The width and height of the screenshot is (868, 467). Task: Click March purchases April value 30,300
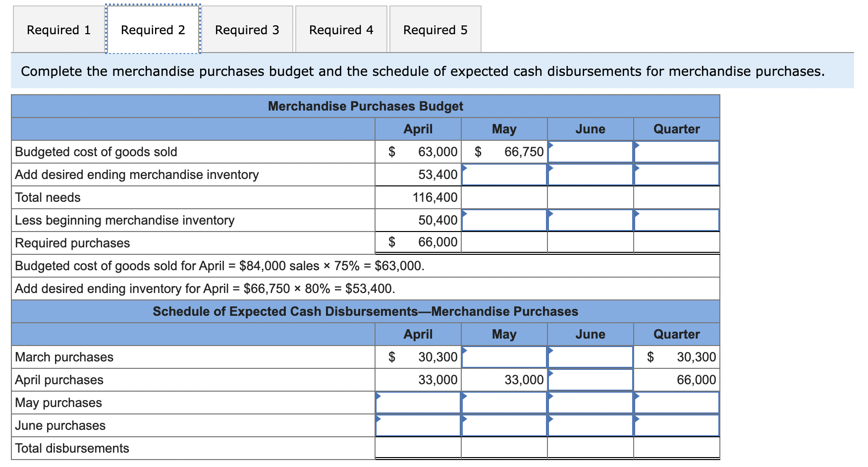tap(438, 357)
